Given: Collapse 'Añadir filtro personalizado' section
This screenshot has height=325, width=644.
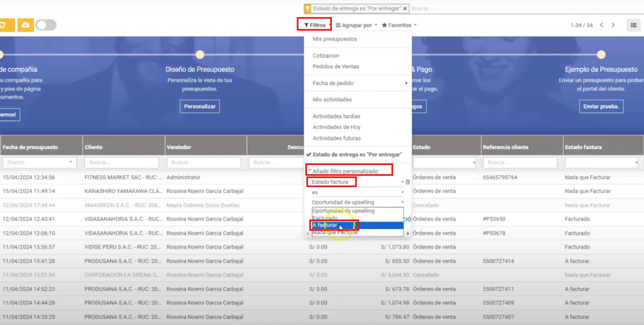Looking at the screenshot, I should pos(345,171).
